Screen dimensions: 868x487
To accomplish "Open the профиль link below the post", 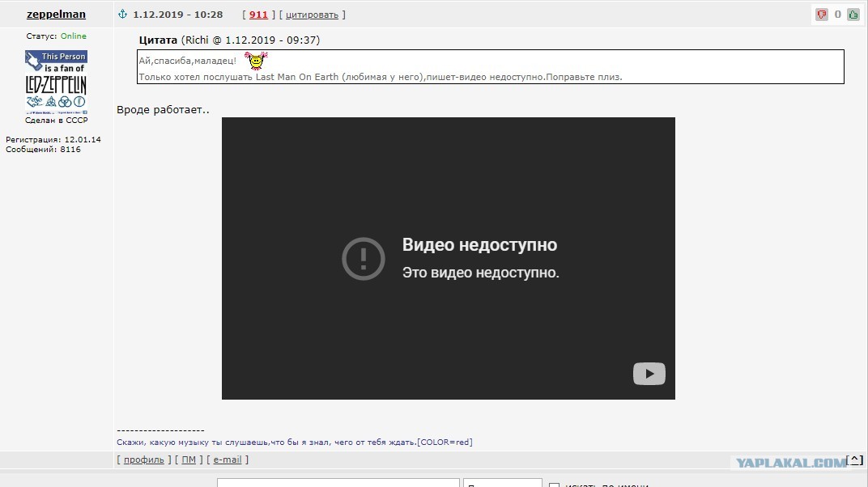I will click(x=144, y=459).
